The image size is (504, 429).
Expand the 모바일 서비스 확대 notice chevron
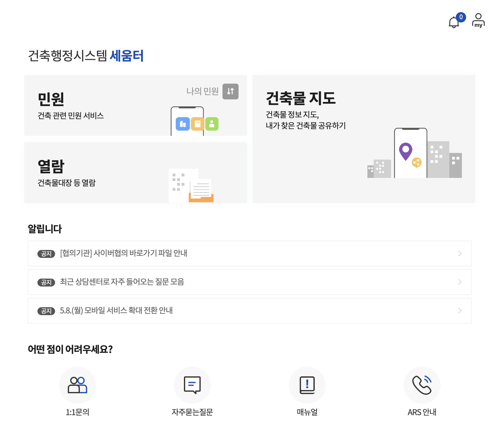[460, 311]
